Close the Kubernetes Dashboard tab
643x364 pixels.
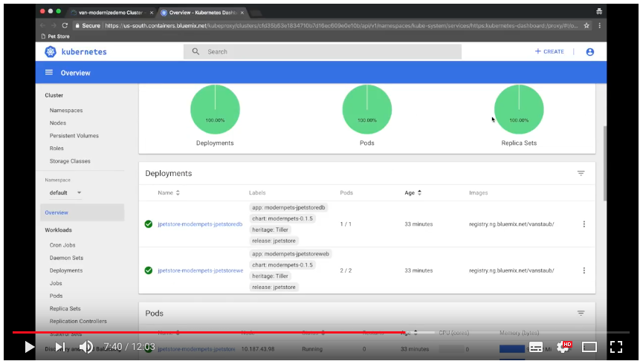[242, 13]
